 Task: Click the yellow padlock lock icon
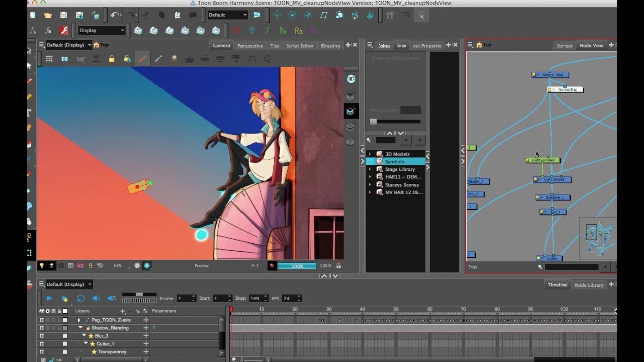[111, 59]
